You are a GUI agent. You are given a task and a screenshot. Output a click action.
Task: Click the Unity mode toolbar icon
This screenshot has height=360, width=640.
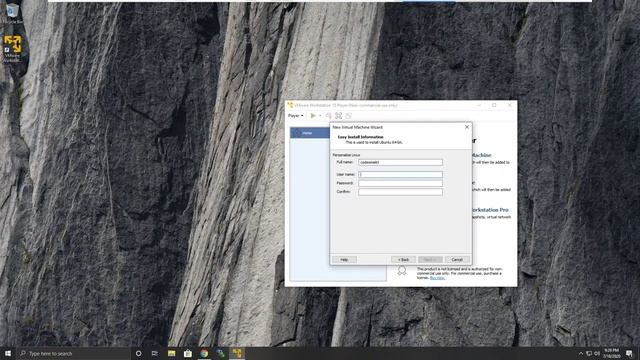pyautogui.click(x=349, y=116)
